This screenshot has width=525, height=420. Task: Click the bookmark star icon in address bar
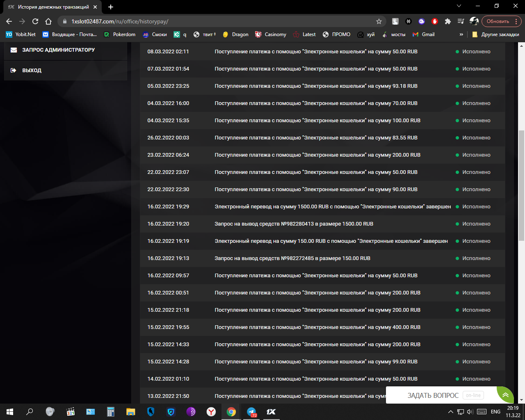point(379,21)
